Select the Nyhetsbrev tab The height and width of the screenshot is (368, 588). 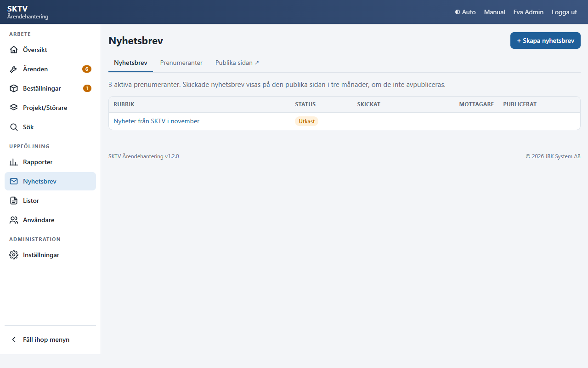tap(130, 63)
